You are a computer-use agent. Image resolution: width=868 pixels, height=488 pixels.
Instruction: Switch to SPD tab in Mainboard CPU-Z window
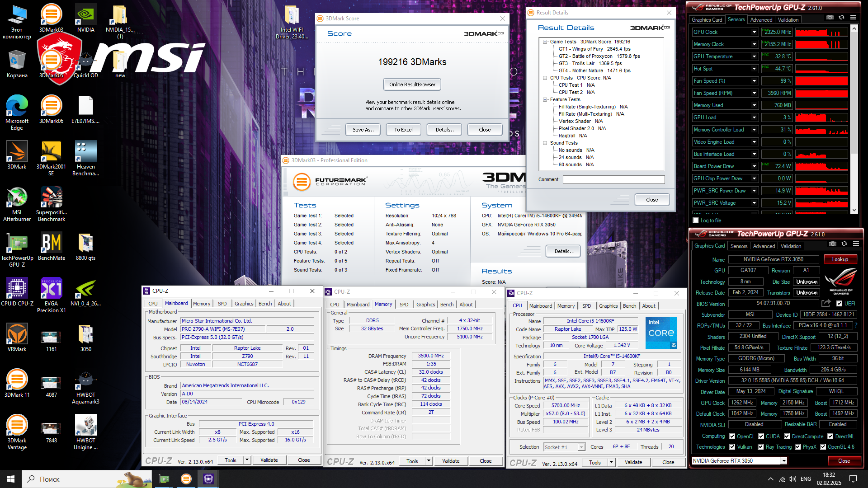[x=222, y=304]
